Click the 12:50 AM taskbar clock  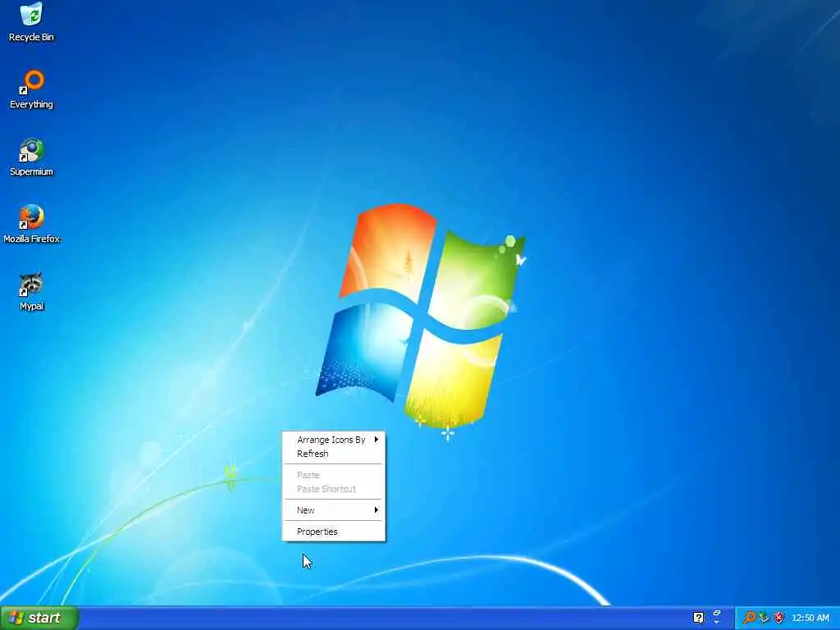tap(810, 619)
